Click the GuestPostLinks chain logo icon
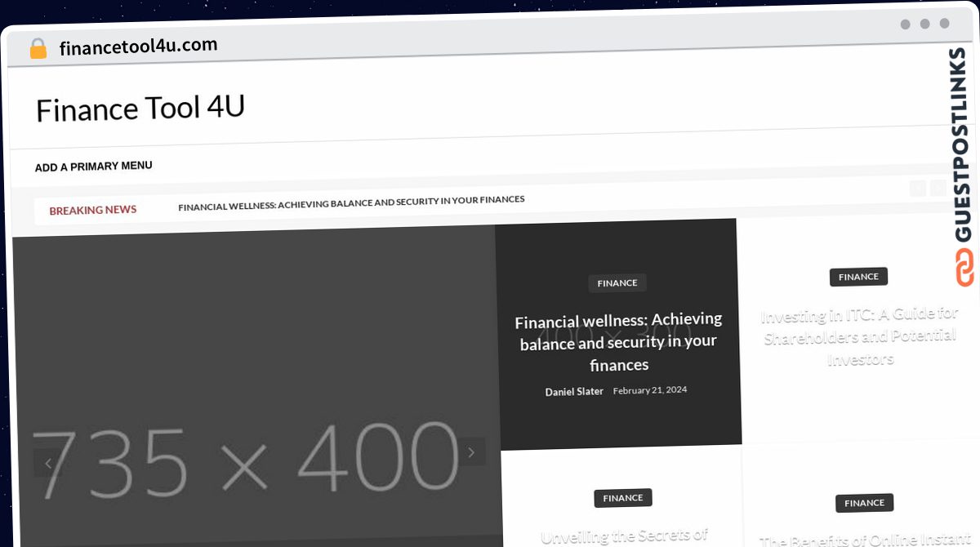The width and height of the screenshot is (980, 547). (x=966, y=267)
